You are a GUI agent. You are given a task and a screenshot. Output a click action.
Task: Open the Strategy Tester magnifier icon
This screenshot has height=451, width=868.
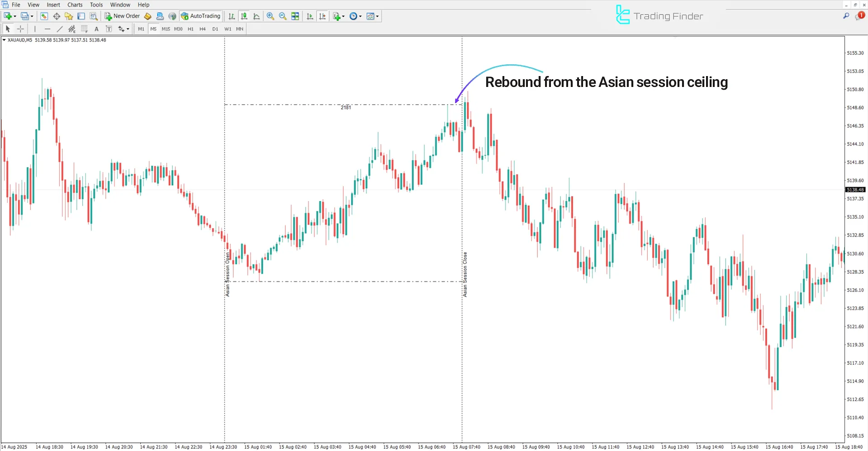94,16
